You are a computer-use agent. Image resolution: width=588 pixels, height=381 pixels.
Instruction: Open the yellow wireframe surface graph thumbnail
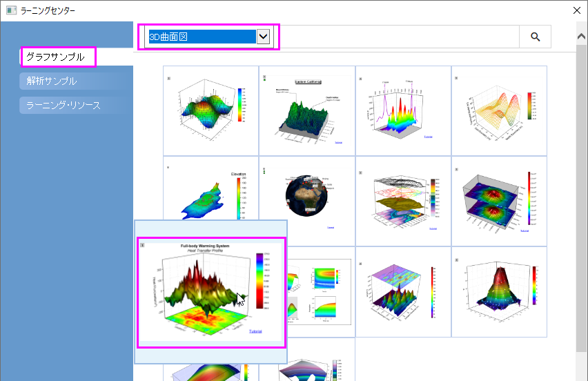point(499,110)
